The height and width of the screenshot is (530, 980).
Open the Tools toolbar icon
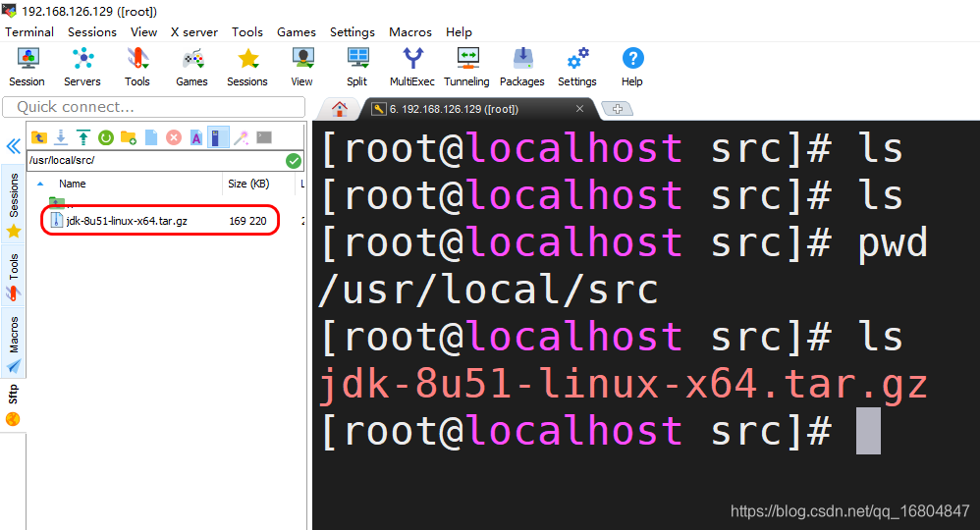136,67
